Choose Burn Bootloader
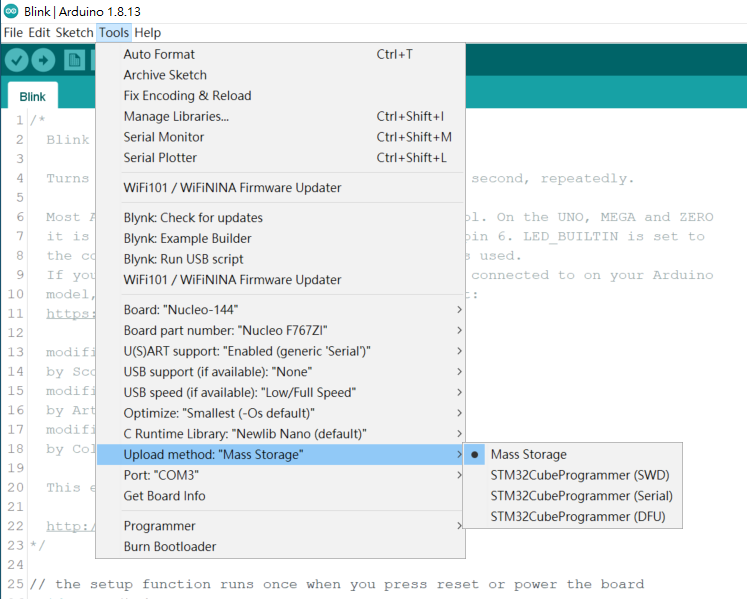Image resolution: width=747 pixels, height=599 pixels. (x=280, y=547)
